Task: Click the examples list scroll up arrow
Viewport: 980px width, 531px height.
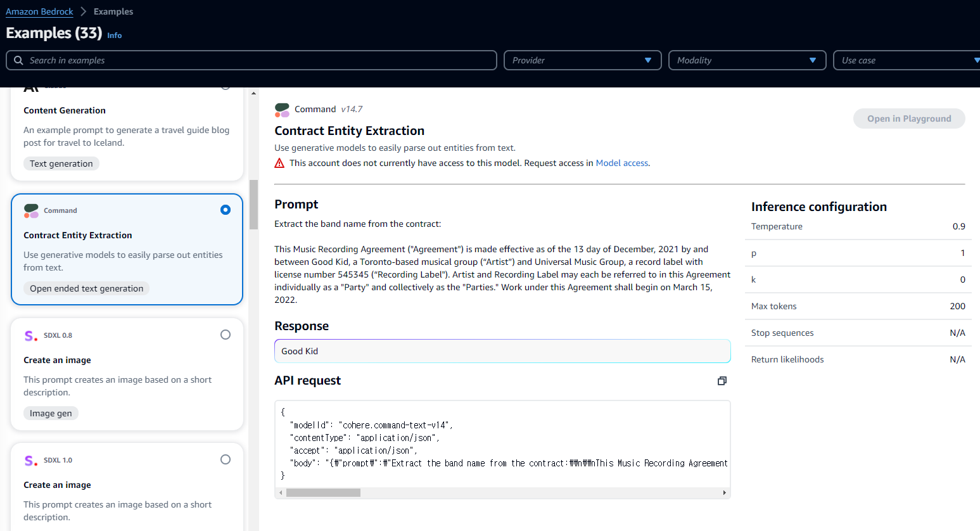Action: coord(253,93)
